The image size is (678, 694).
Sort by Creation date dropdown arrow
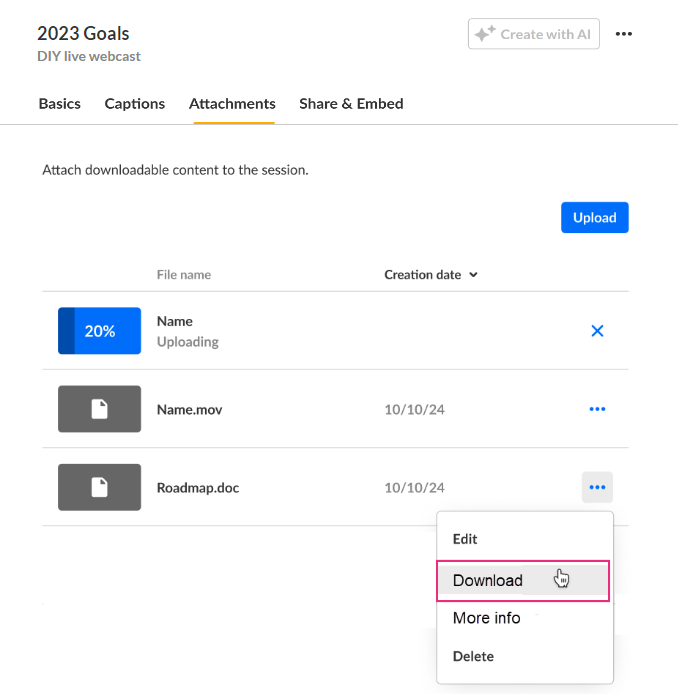coord(474,275)
